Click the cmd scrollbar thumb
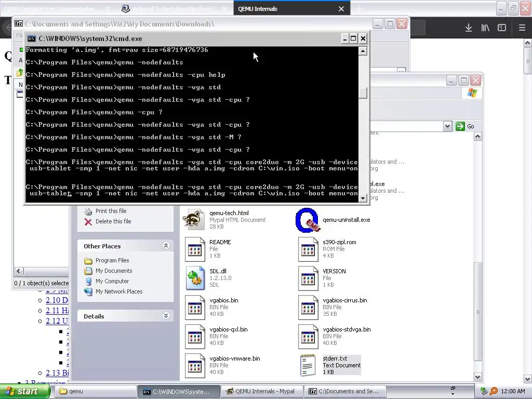 click(x=363, y=93)
